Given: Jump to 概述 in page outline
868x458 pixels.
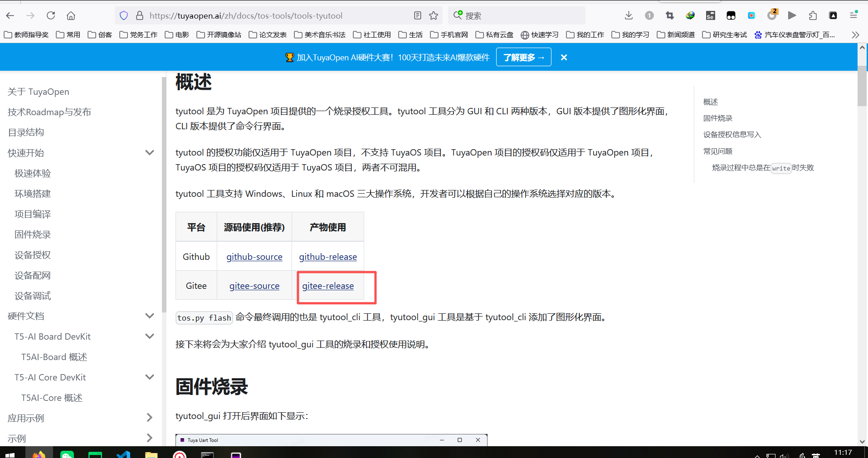Looking at the screenshot, I should point(711,102).
